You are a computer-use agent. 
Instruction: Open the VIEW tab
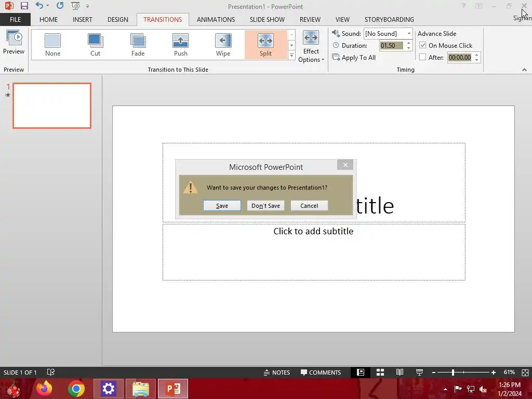(343, 20)
